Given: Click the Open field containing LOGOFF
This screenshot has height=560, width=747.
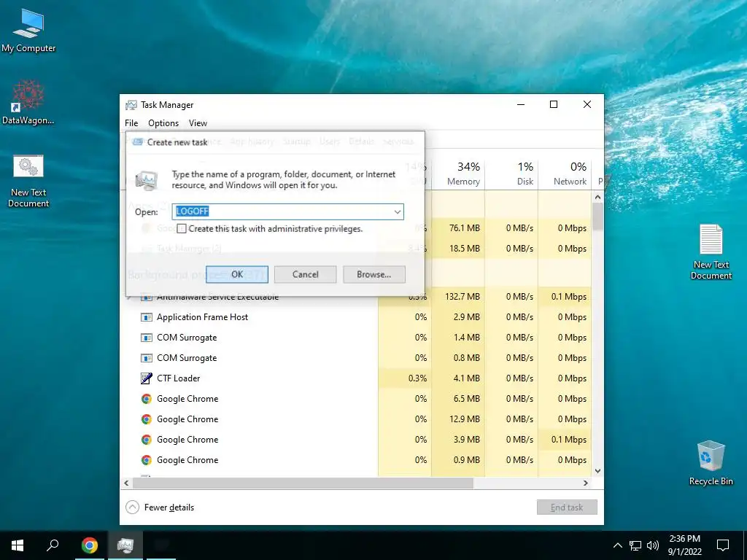Looking at the screenshot, I should tap(287, 212).
